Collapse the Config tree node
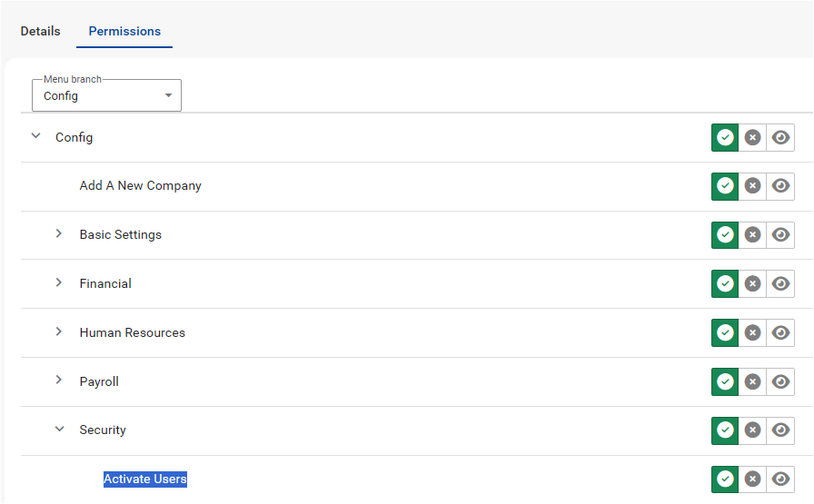The image size is (814, 504). coord(36,136)
